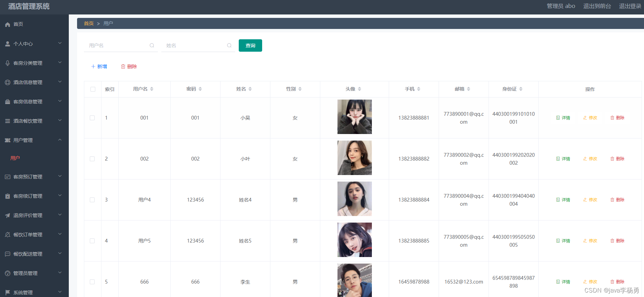Image resolution: width=644 pixels, height=297 pixels.
Task: Click the icon beside 客房预订管理
Action: (8, 177)
